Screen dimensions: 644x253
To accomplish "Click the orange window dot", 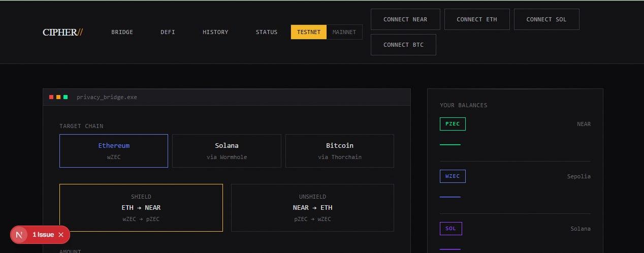I will pos(58,97).
